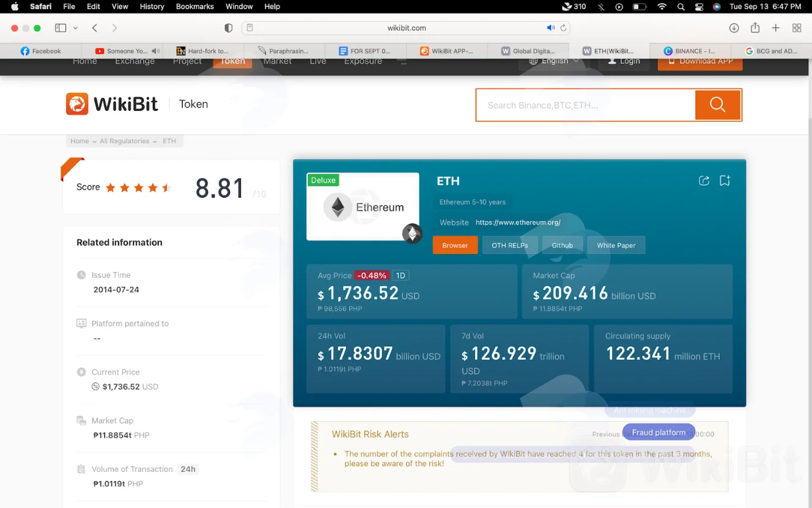Screen dimensions: 812x508
Task: Click the Download APP button
Action: (700, 61)
